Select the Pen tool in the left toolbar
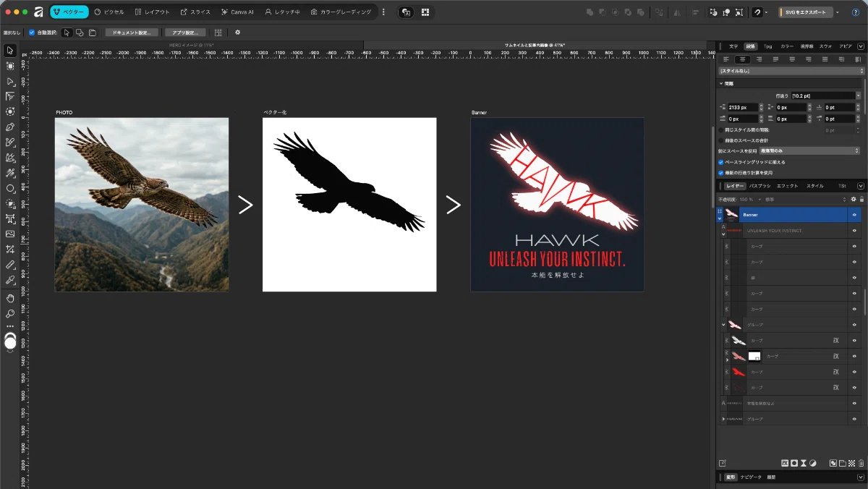 click(x=10, y=127)
